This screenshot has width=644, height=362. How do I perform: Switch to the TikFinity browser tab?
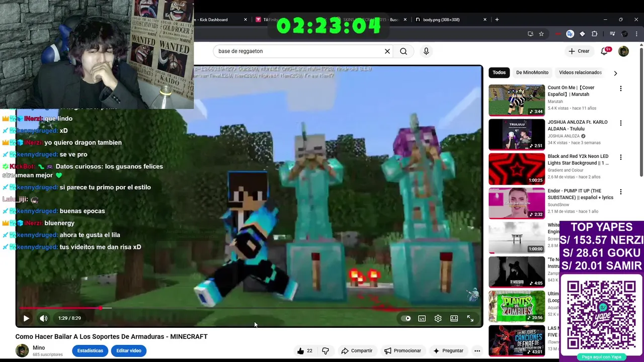[x=271, y=20]
